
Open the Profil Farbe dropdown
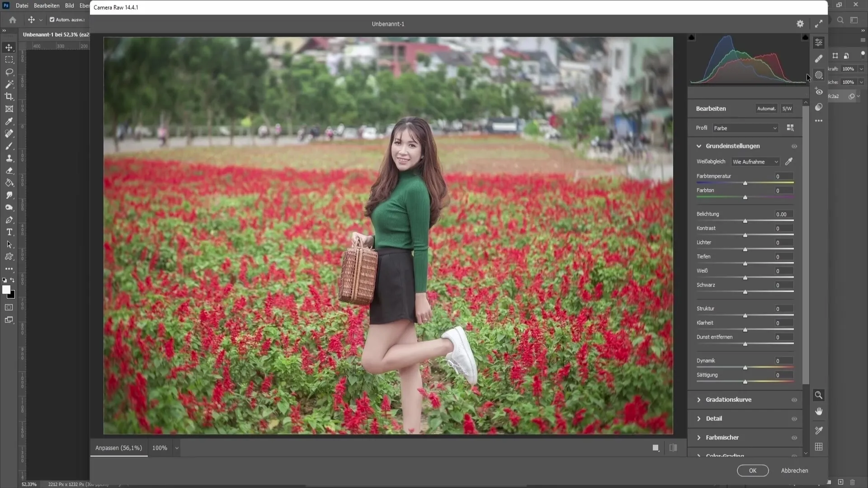(x=745, y=128)
